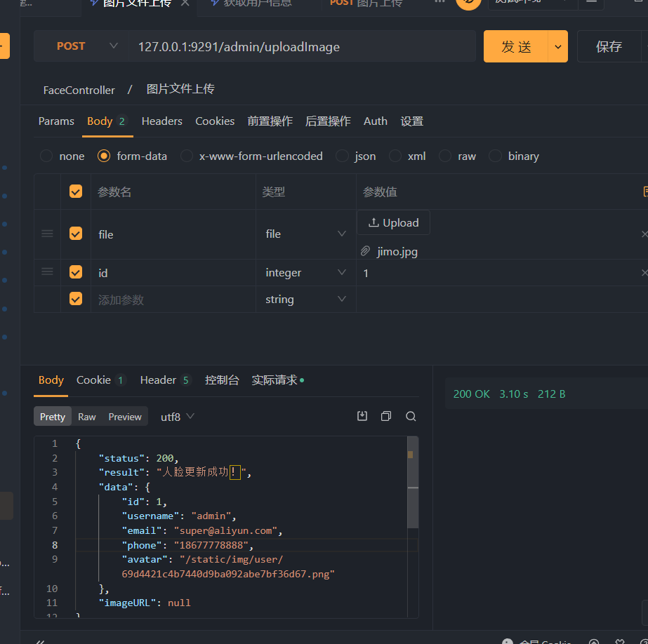The height and width of the screenshot is (644, 648).
Task: Close the 图片文件上传 tab
Action: coord(185,3)
